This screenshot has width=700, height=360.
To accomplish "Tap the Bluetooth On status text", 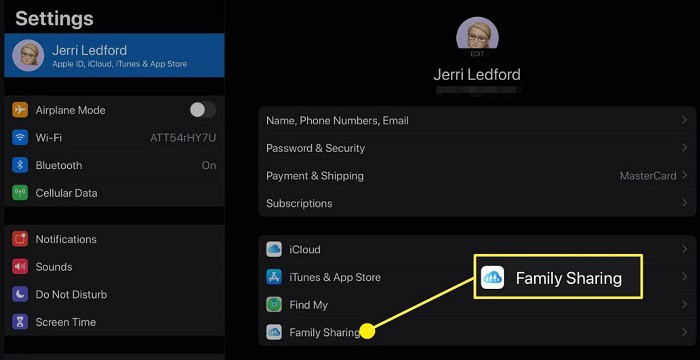I will 209,165.
